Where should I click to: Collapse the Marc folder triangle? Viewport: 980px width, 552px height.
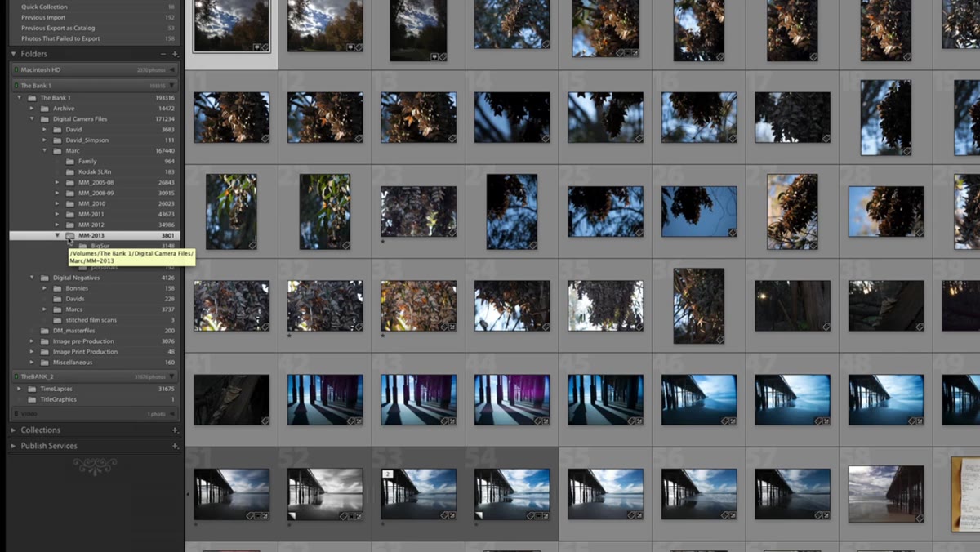[x=46, y=151]
